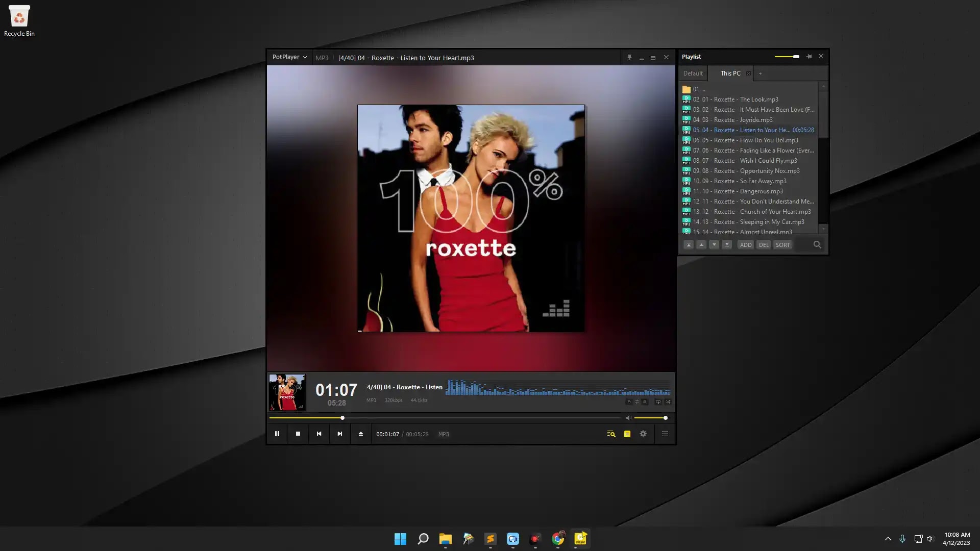Adjust the playlist opacity slider
This screenshot has height=551, width=980.
787,57
